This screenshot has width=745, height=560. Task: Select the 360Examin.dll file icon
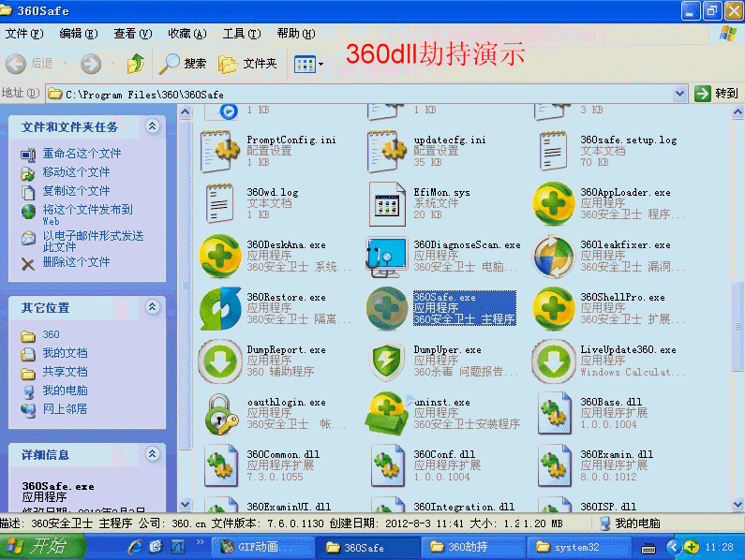point(554,466)
